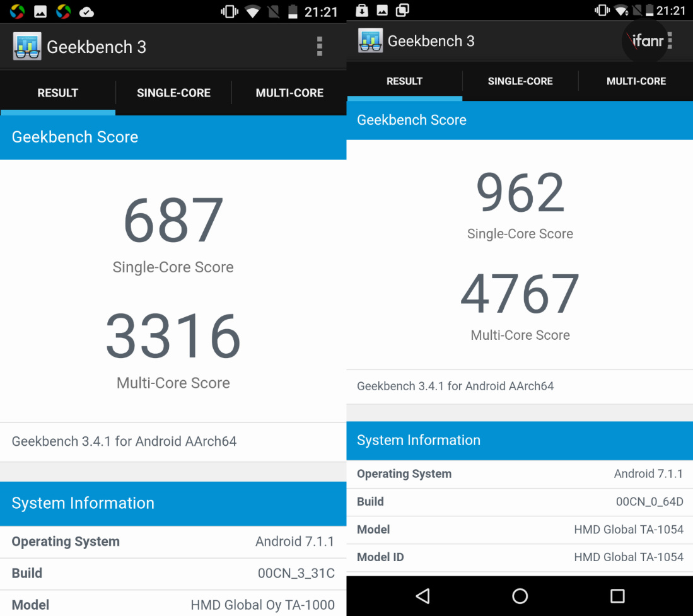693x616 pixels.
Task: Tap the 4767 multi-core score
Action: tap(520, 294)
